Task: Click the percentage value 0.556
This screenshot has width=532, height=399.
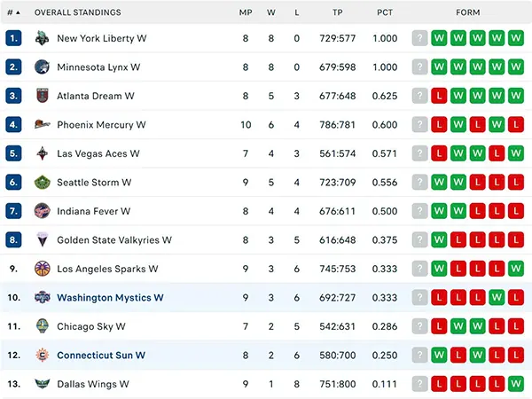Action: (385, 183)
